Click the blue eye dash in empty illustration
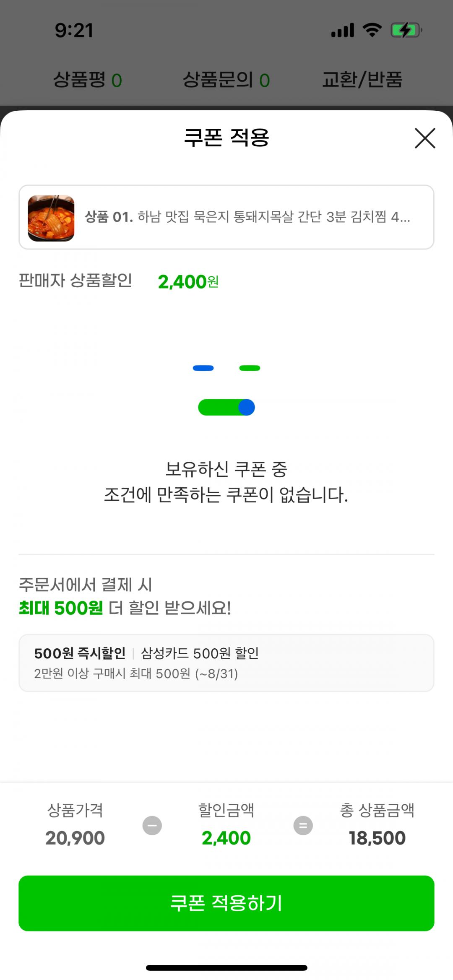The width and height of the screenshot is (453, 980). (x=203, y=368)
